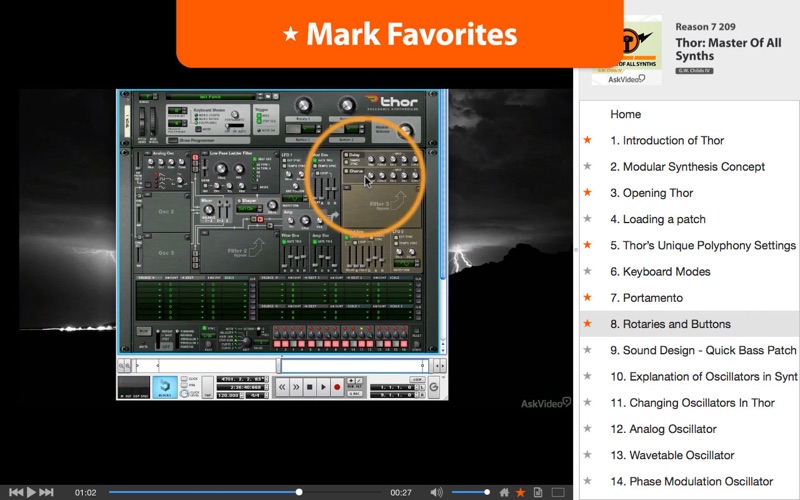Enter fullscreen with the rectangle icon
This screenshot has height=500, width=800.
558,492
